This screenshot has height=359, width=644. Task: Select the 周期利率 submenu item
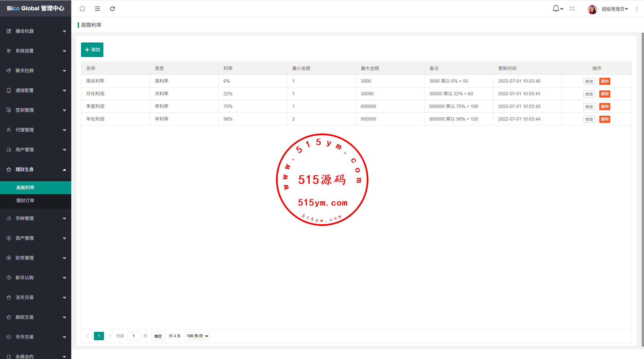(x=25, y=188)
